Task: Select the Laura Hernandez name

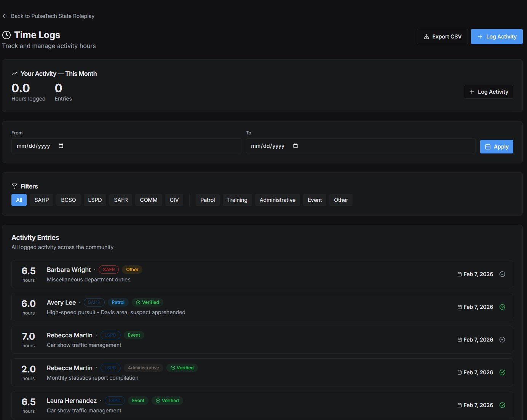Action: click(x=72, y=401)
